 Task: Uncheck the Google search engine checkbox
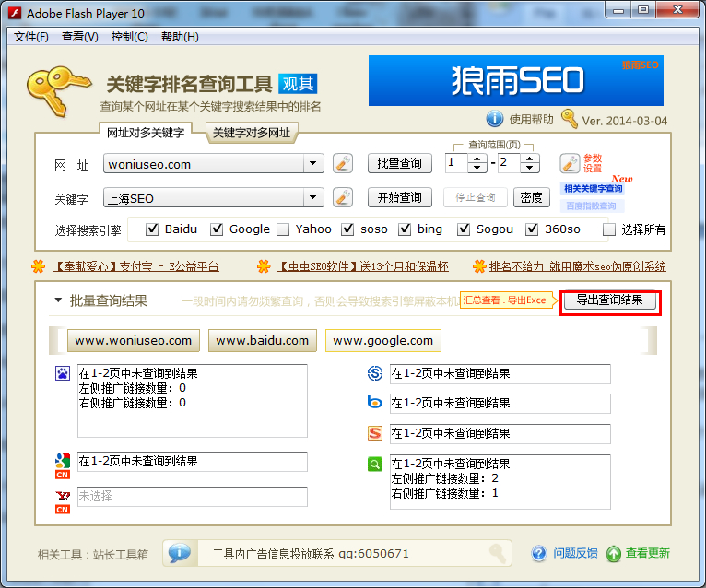217,229
